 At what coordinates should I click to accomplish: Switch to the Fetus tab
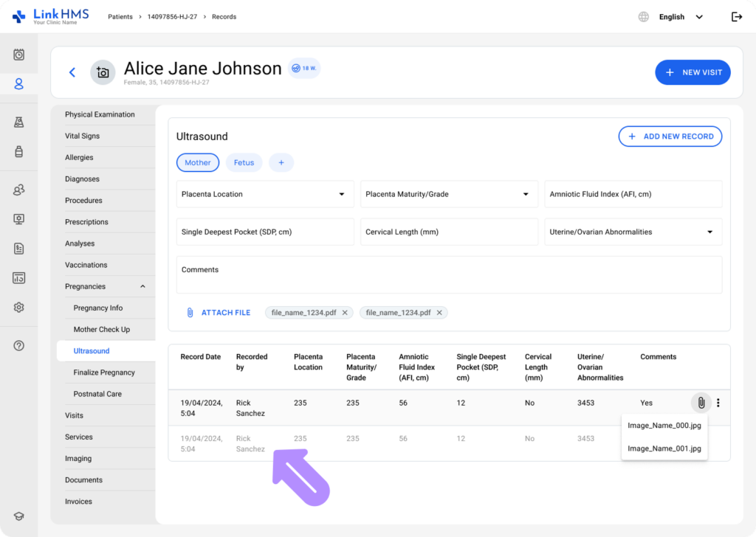(x=244, y=163)
